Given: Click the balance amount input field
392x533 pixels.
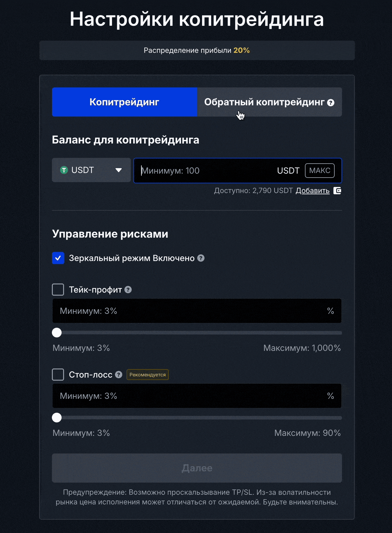Looking at the screenshot, I should 206,171.
